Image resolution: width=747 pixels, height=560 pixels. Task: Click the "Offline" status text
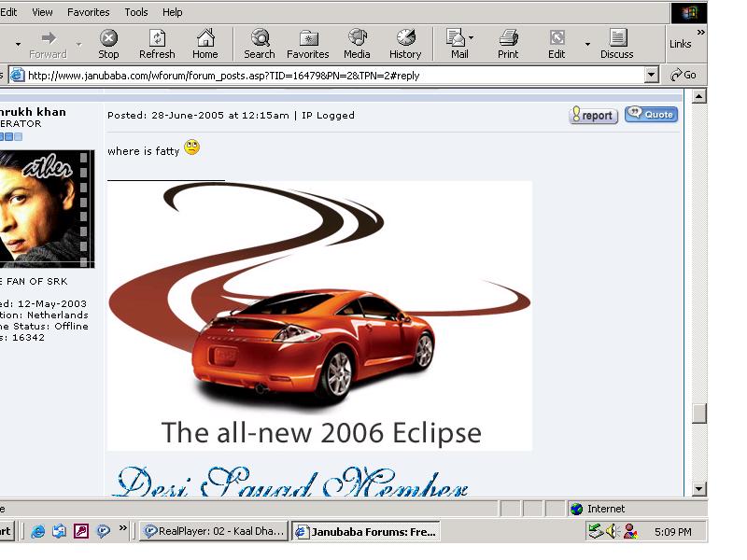tap(72, 326)
